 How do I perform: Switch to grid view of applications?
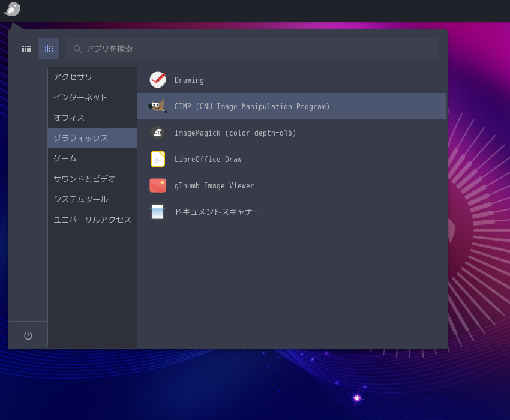point(26,49)
